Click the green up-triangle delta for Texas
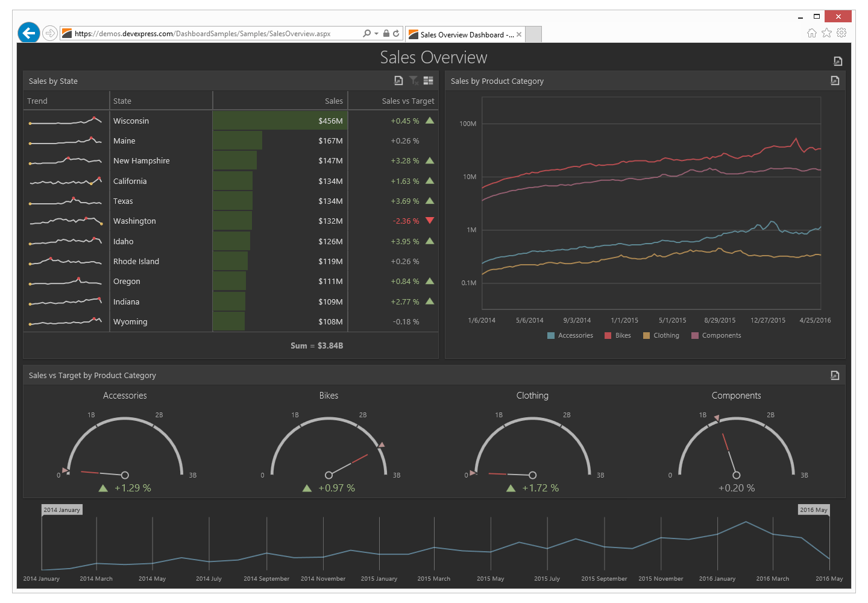 pos(430,201)
